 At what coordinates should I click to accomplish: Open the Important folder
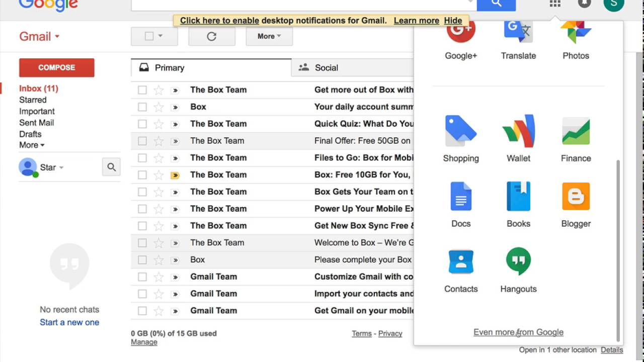click(37, 111)
